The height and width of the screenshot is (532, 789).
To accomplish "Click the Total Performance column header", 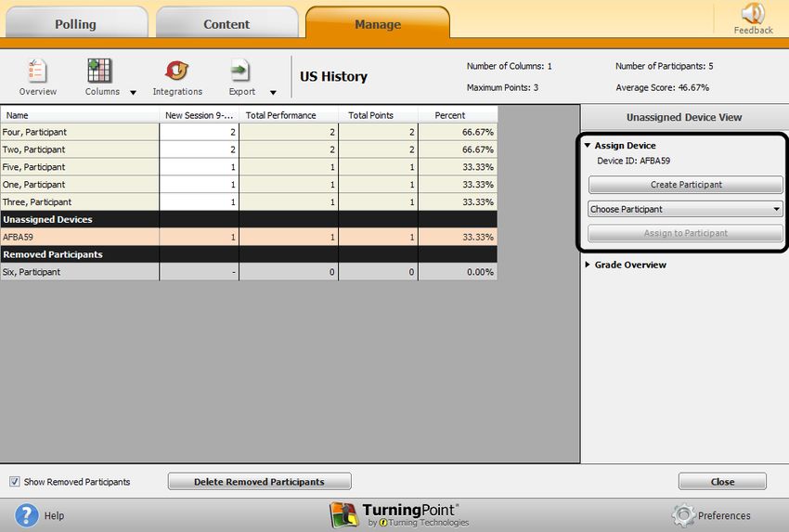I will (x=289, y=115).
